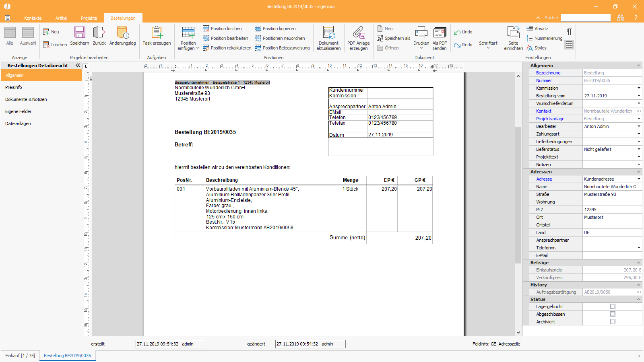
Task: Click Position rekalkulieren
Action: [x=227, y=48]
